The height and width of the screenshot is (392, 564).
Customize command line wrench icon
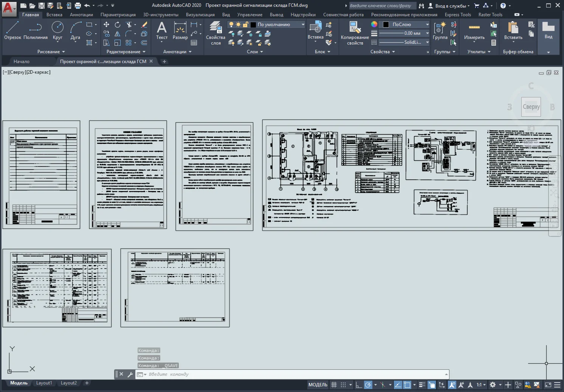130,374
